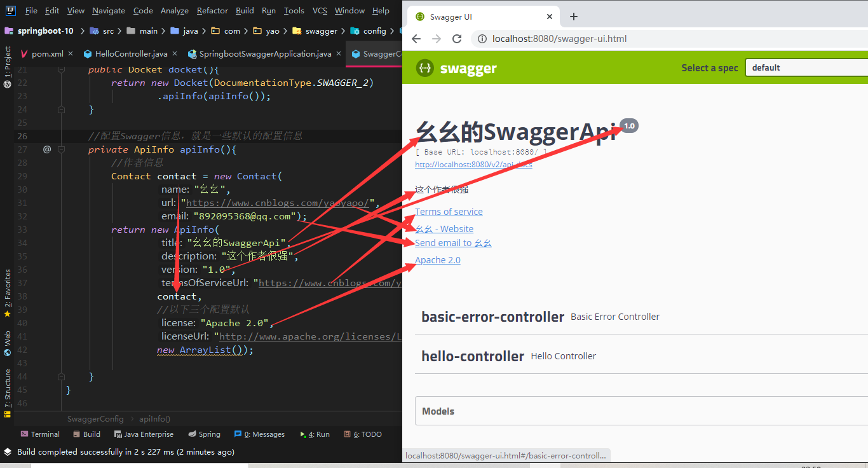
Task: Click the @ gutter icon on line 27
Action: pyautogui.click(x=47, y=149)
